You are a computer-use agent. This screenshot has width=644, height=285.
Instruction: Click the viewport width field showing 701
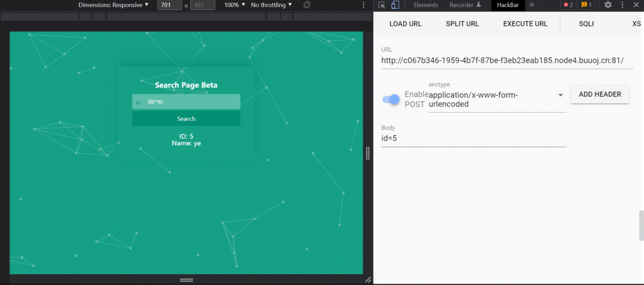click(170, 5)
